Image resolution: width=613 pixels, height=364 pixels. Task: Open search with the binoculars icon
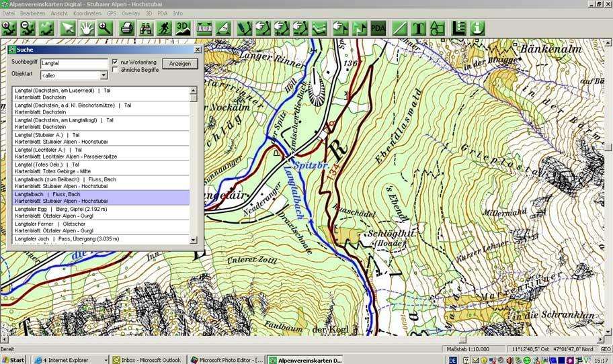(x=145, y=28)
